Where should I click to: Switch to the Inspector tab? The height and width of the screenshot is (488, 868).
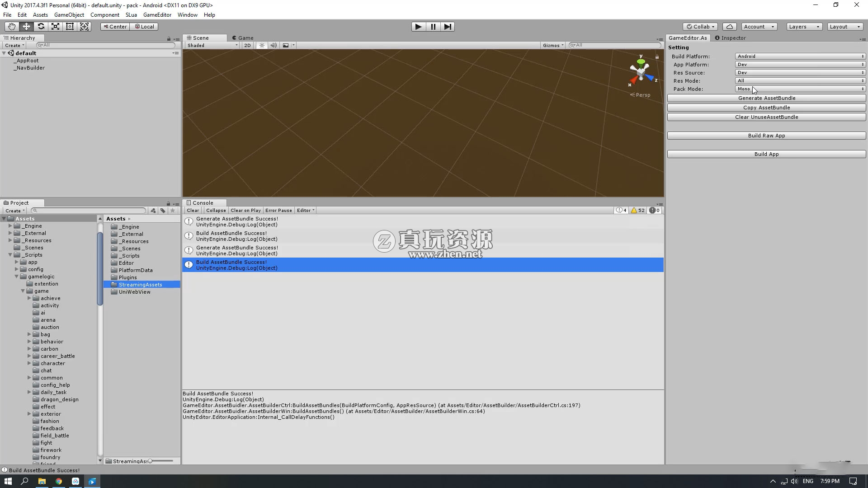click(x=730, y=38)
